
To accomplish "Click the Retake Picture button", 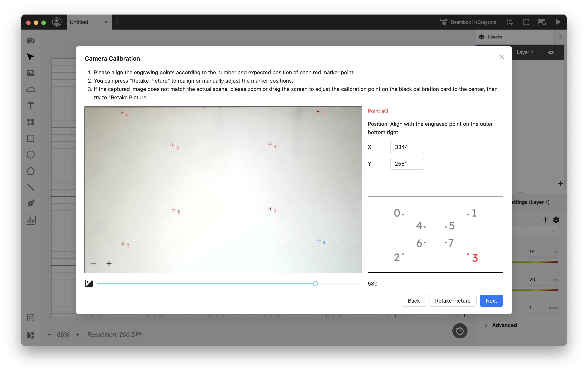I will pos(453,300).
